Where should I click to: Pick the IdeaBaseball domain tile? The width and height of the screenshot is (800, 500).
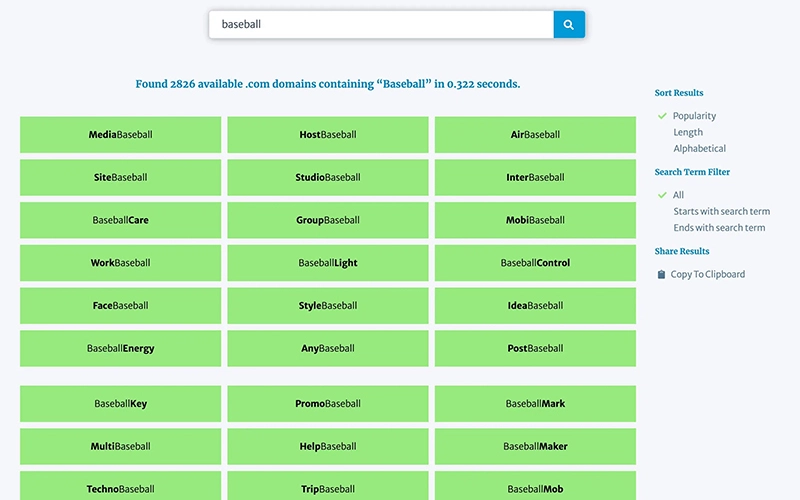click(535, 306)
